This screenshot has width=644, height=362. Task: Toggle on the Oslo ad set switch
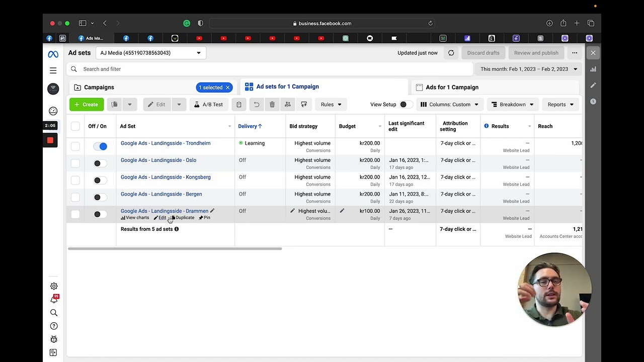[x=100, y=163]
